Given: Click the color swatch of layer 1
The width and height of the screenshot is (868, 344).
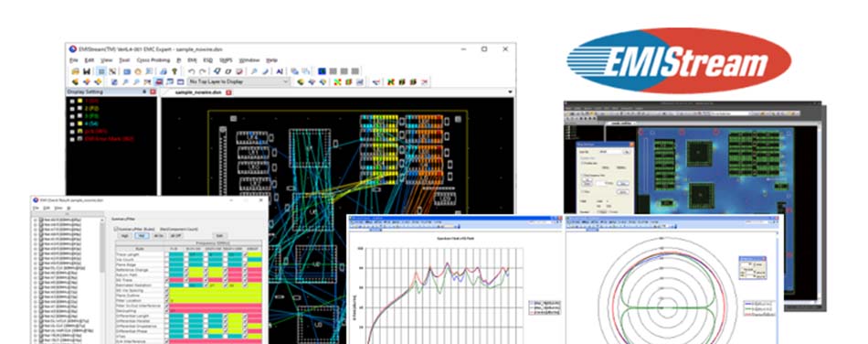Looking at the screenshot, I should 79,102.
